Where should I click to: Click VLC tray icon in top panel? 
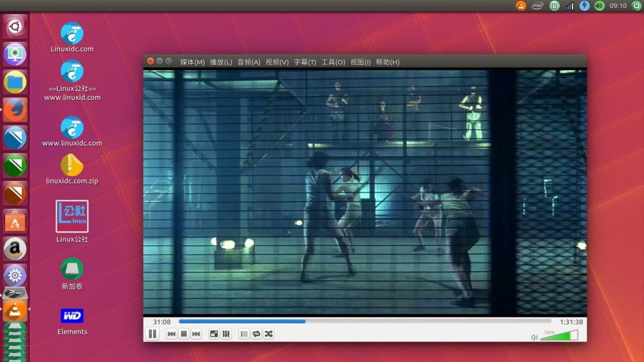tap(521, 6)
